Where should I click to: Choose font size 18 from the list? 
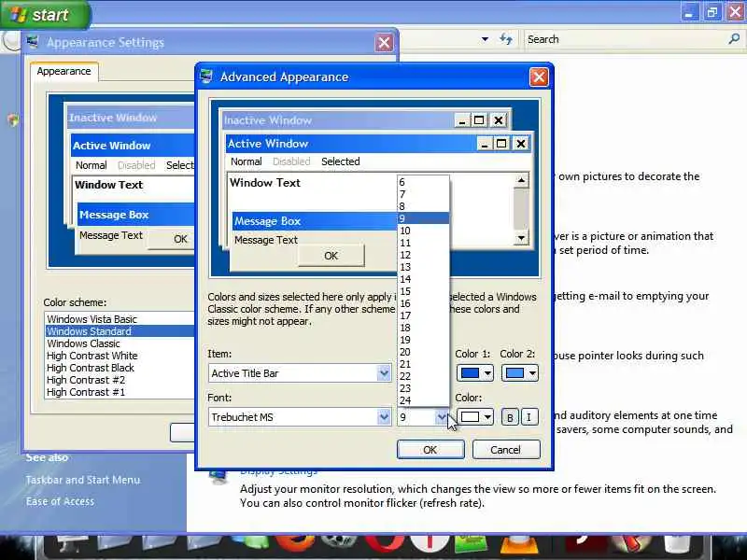(423, 328)
